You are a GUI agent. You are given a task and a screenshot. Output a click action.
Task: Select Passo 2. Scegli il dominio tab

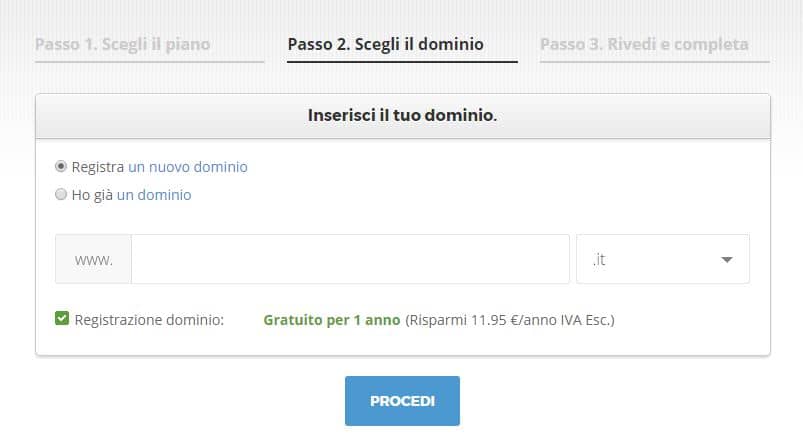[386, 45]
